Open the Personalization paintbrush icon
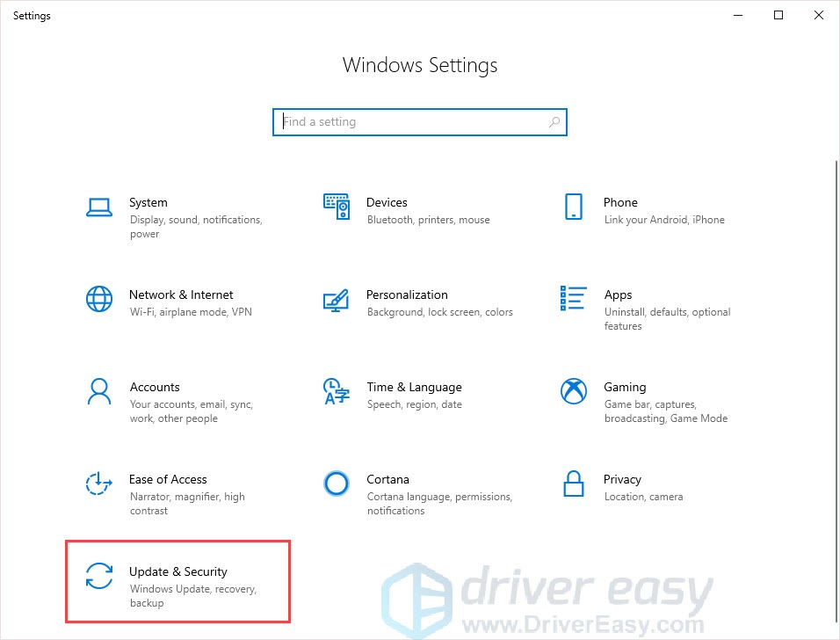Image resolution: width=840 pixels, height=640 pixels. (336, 299)
